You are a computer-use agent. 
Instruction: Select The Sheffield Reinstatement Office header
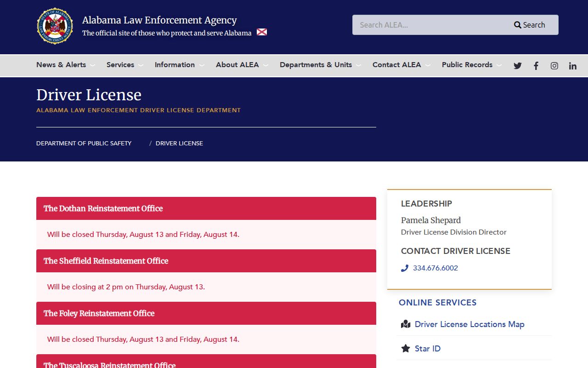(x=206, y=261)
